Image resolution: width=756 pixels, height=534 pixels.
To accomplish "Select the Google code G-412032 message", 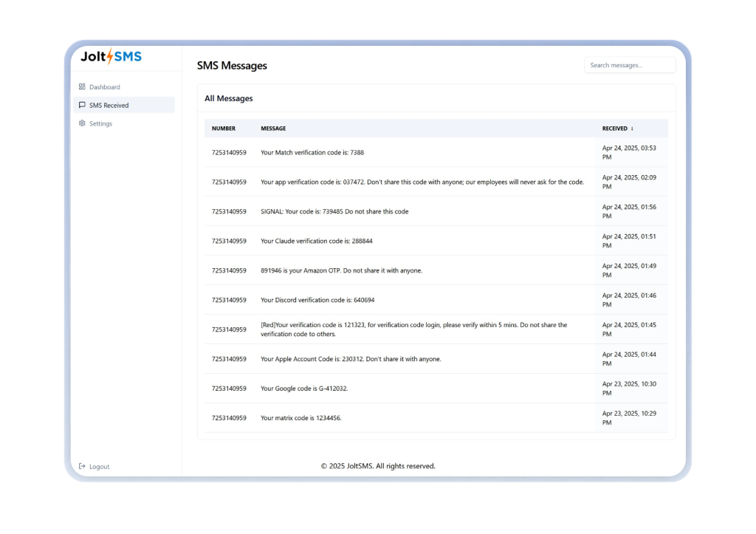I will (304, 388).
